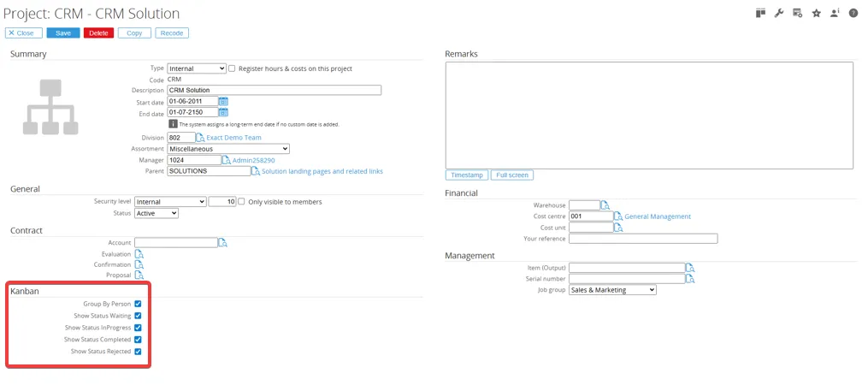Viewport: 868px width, 385px height.
Task: Enable Register hours & costs on this project
Action: click(x=232, y=68)
